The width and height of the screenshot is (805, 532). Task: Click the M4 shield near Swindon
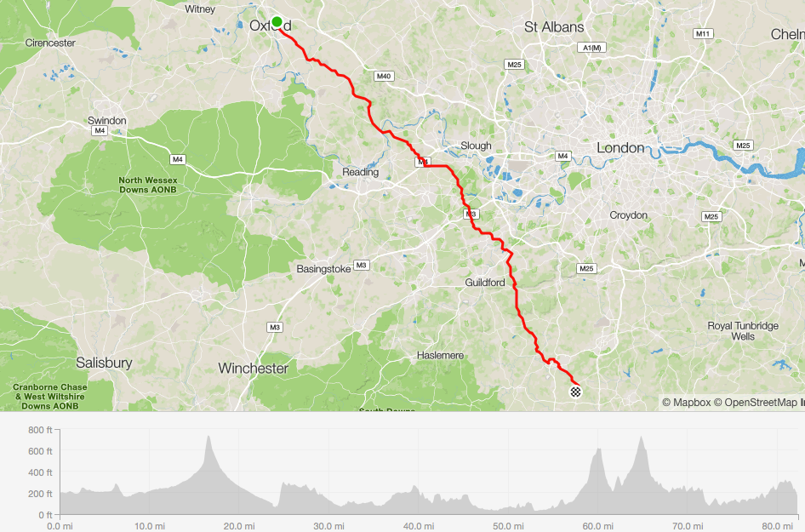100,131
